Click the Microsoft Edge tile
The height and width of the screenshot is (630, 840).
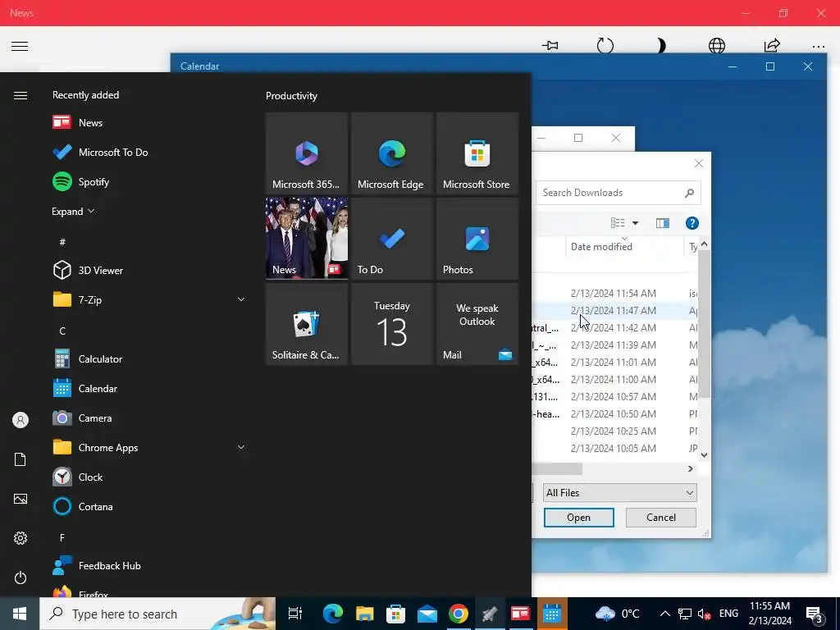click(391, 153)
